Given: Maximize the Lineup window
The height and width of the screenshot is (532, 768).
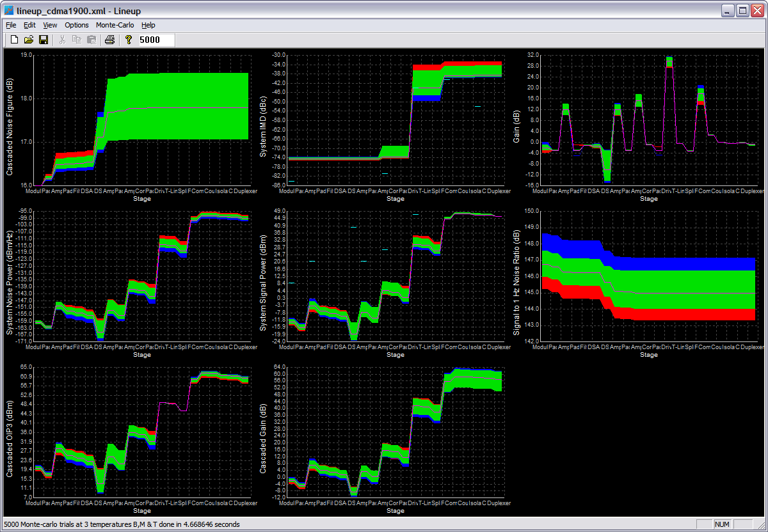Looking at the screenshot, I should click(x=742, y=10).
